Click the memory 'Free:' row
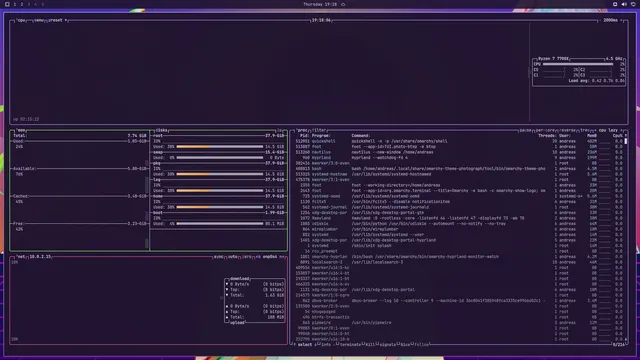 pyautogui.click(x=80, y=224)
